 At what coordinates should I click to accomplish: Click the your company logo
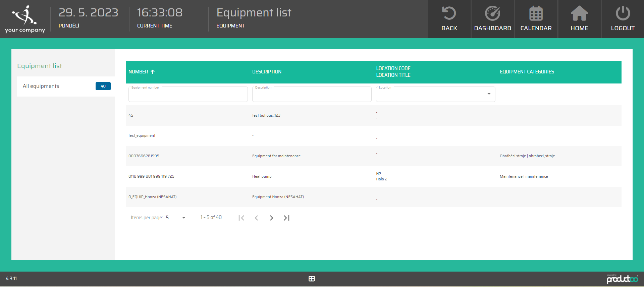[25, 19]
